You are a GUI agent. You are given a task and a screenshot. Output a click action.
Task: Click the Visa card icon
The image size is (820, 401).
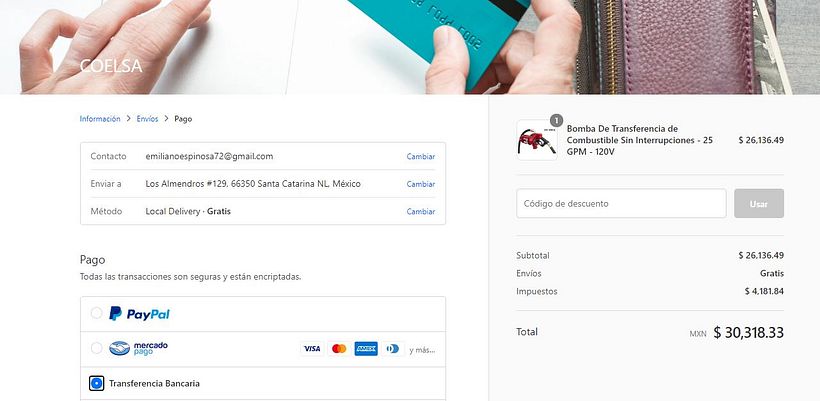click(312, 349)
